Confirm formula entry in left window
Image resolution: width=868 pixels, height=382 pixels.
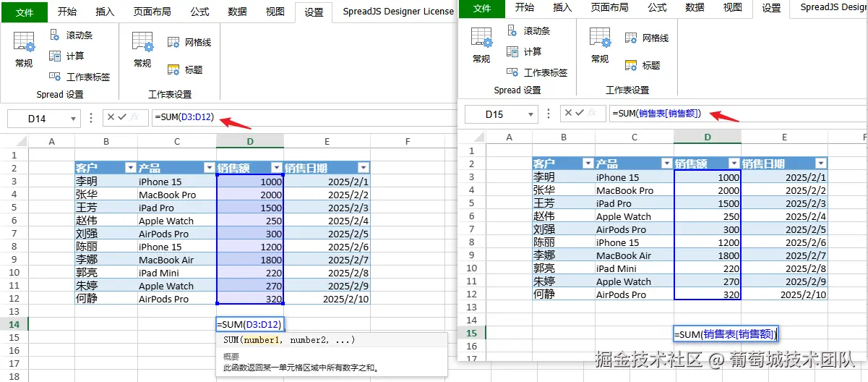[x=122, y=117]
